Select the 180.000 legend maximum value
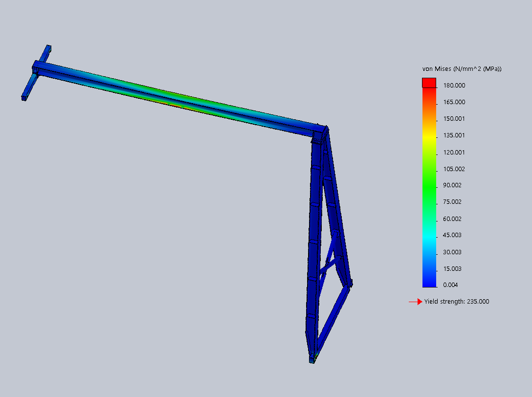Screen dimensions: 532x397 [x=454, y=86]
